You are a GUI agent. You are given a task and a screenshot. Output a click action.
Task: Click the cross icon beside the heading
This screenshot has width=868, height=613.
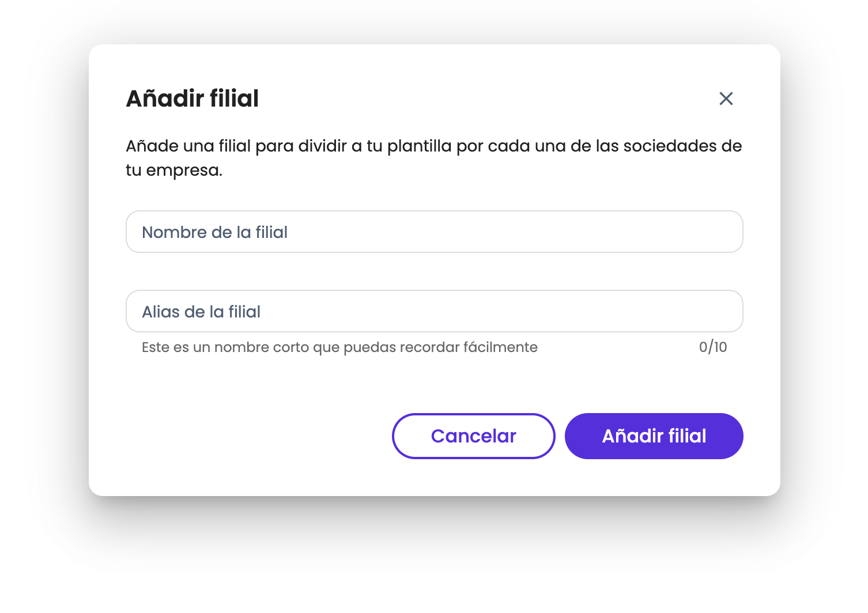(726, 99)
